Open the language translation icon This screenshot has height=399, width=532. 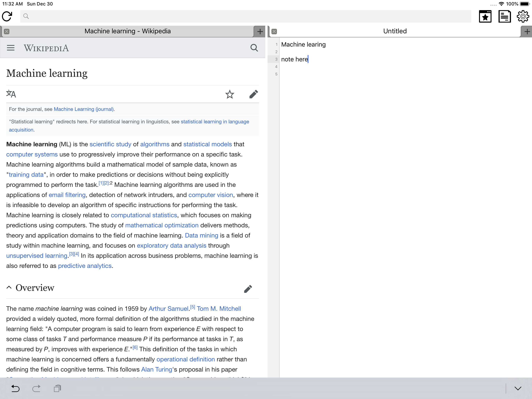pyautogui.click(x=11, y=94)
